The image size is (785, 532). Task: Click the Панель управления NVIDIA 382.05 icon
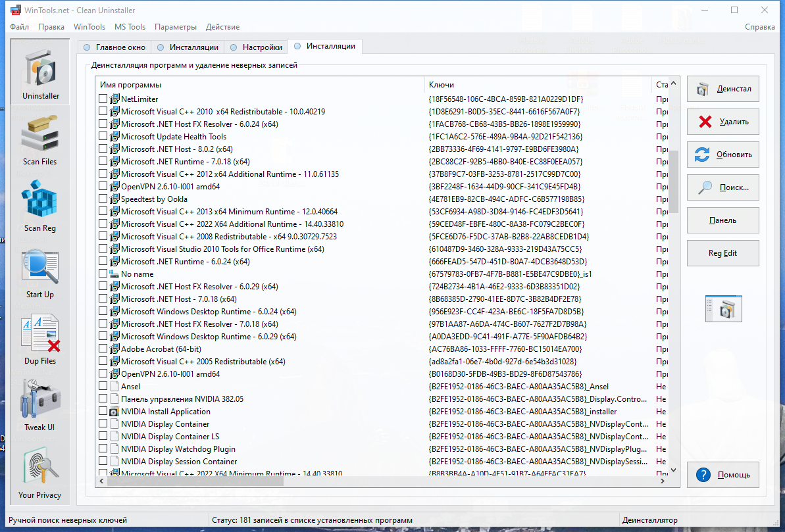click(114, 399)
